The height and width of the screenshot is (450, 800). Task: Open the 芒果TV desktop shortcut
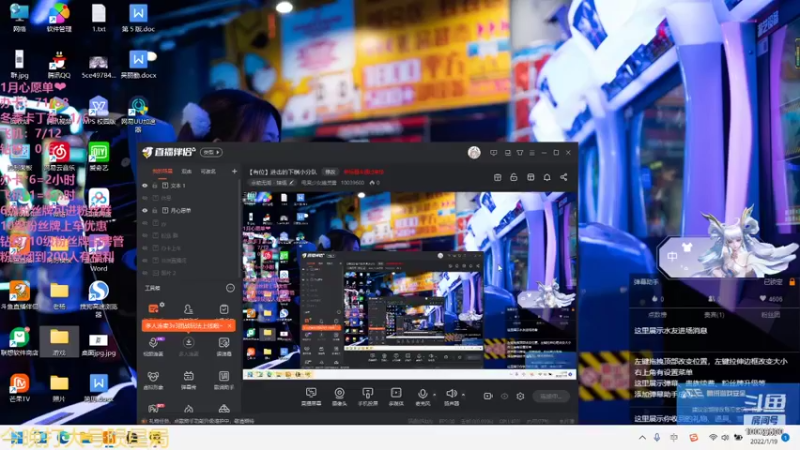(19, 388)
